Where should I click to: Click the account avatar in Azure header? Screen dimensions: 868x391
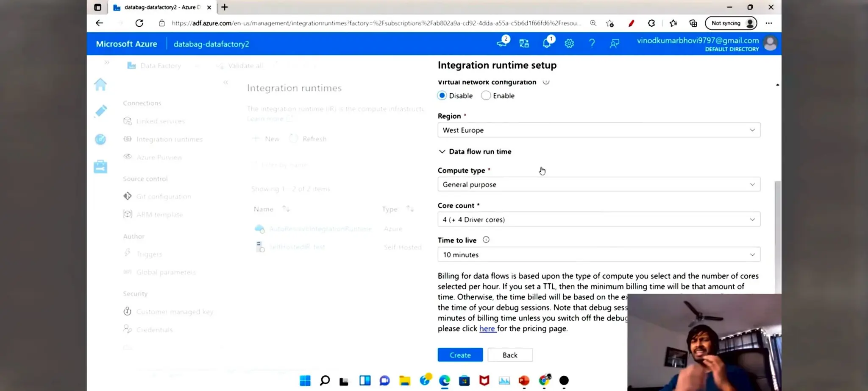click(770, 43)
